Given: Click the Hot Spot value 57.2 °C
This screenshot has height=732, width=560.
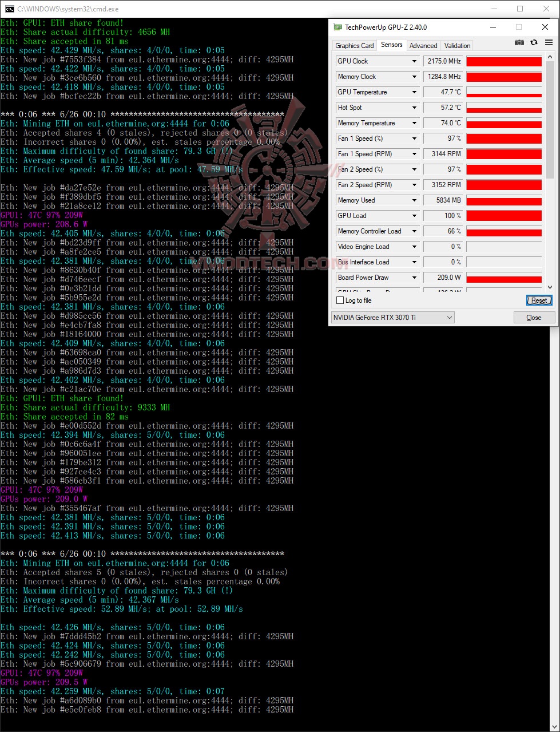Looking at the screenshot, I should [x=443, y=108].
